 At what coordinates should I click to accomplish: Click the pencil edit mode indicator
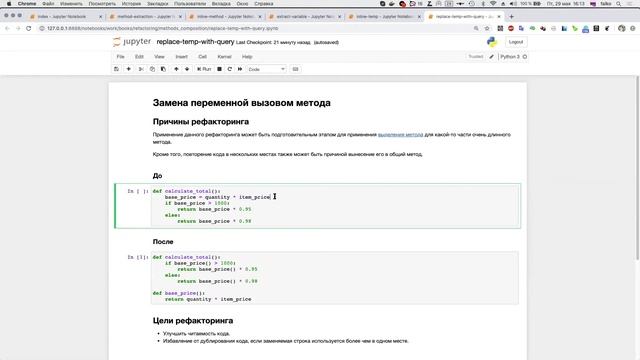click(x=491, y=57)
